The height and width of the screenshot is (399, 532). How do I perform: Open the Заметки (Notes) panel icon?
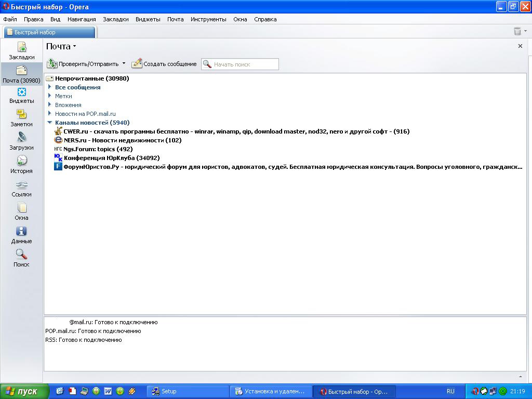[x=21, y=114]
